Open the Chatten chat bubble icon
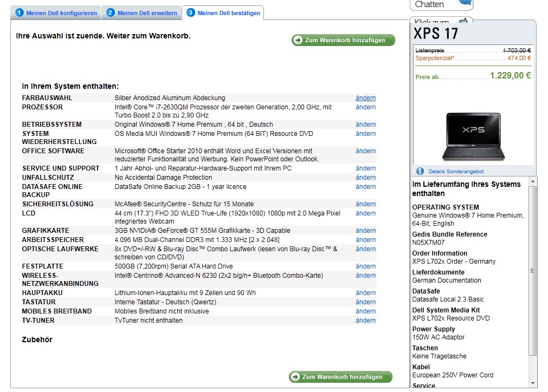 coord(465,3)
